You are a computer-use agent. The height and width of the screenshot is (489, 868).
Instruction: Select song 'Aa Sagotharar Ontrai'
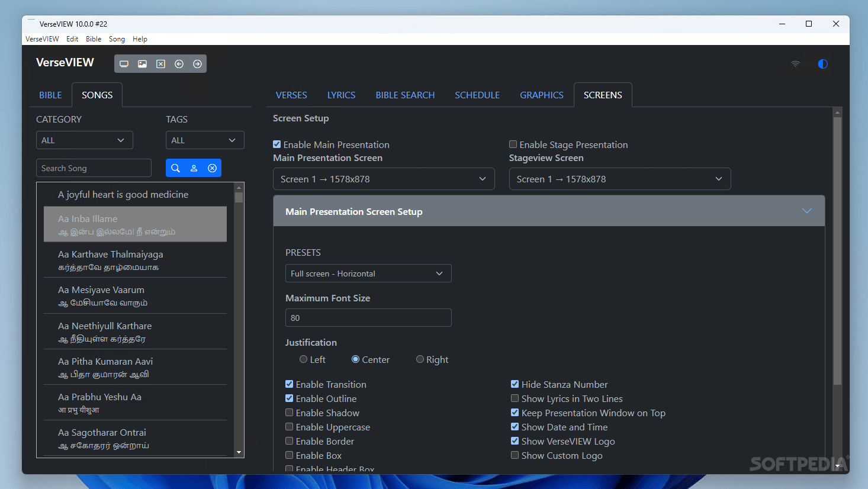[x=135, y=438]
